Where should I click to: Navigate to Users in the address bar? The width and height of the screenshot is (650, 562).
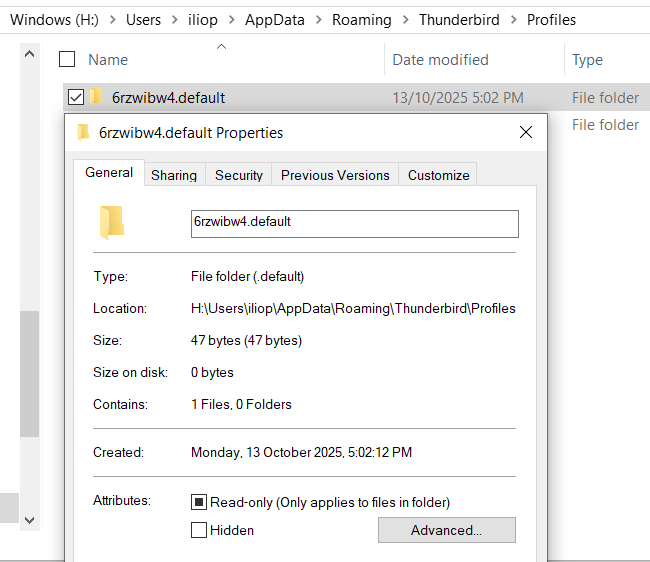coord(143,20)
